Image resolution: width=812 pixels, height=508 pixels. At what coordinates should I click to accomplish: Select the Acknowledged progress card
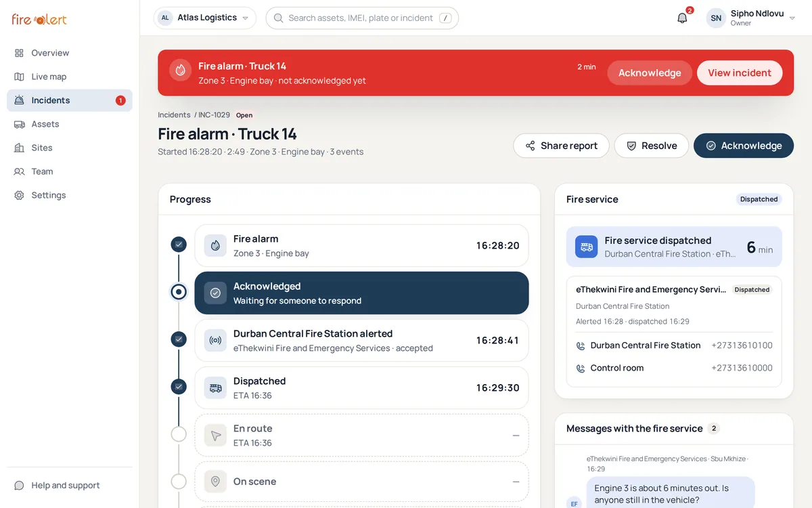pos(361,293)
